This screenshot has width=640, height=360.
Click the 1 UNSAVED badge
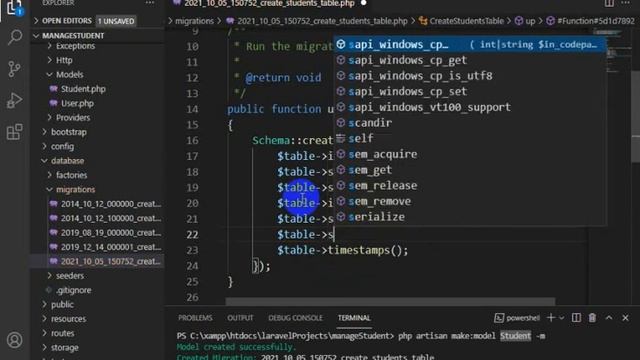click(x=116, y=21)
